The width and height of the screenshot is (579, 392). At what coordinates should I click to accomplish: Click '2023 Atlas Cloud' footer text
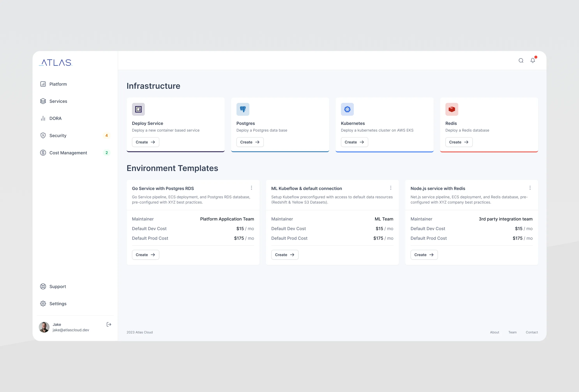click(139, 332)
